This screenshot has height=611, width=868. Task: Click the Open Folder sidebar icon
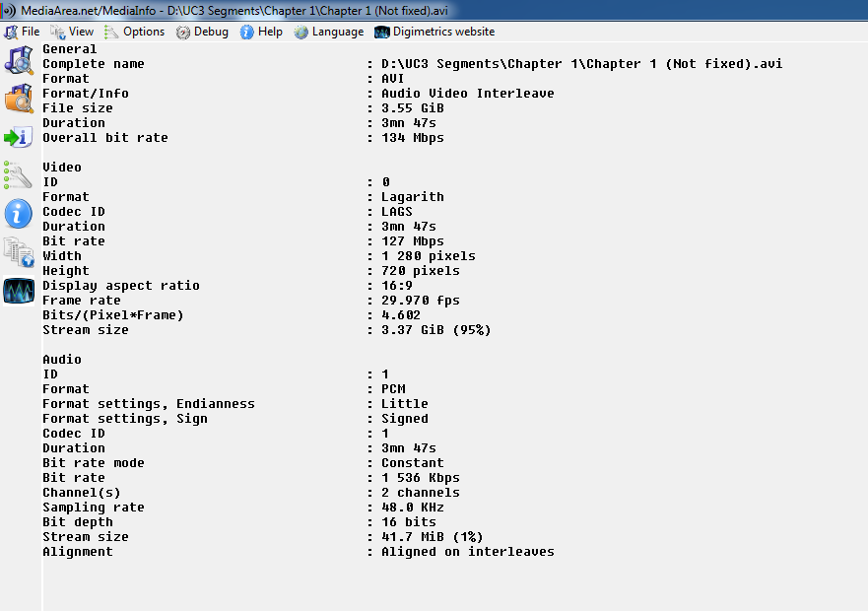19,99
